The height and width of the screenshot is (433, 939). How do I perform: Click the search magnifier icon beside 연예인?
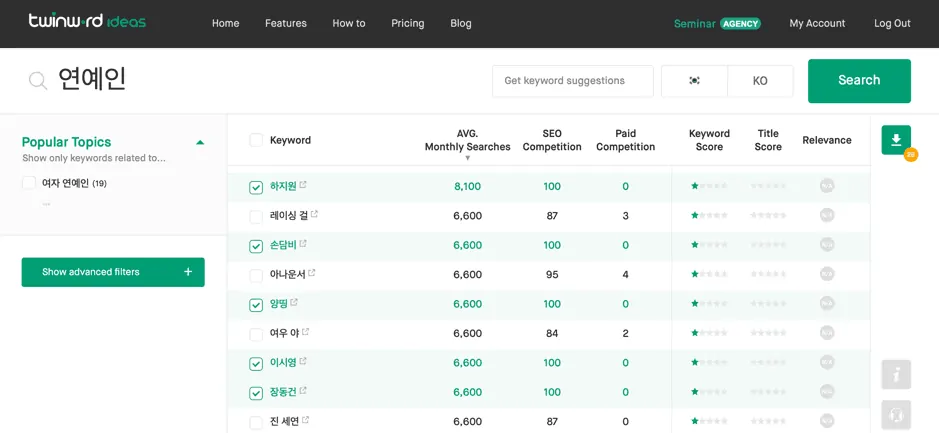pos(38,81)
